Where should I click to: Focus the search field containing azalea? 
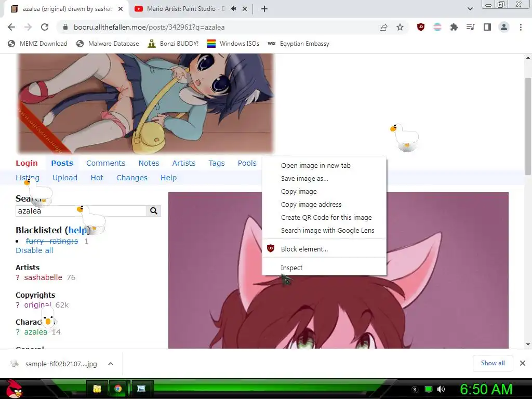(x=81, y=211)
